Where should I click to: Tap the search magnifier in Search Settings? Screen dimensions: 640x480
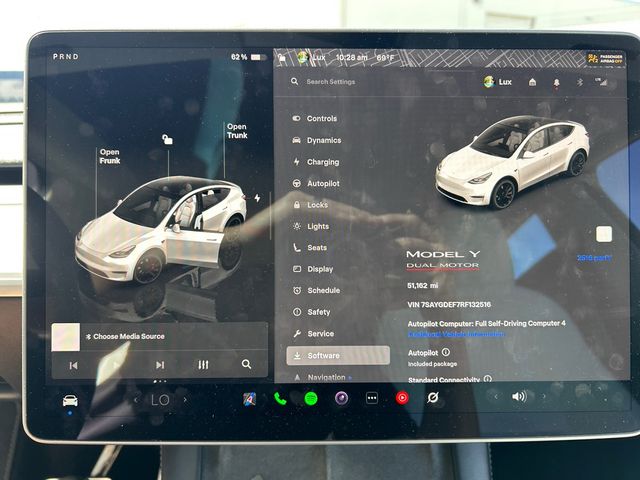(294, 82)
